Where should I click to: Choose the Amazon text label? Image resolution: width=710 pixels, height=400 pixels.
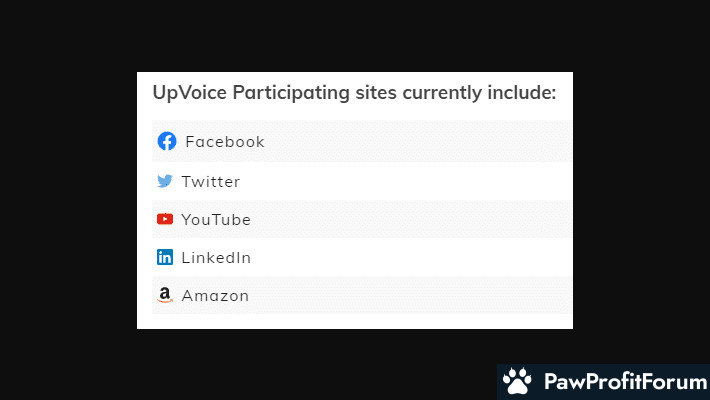tap(215, 296)
